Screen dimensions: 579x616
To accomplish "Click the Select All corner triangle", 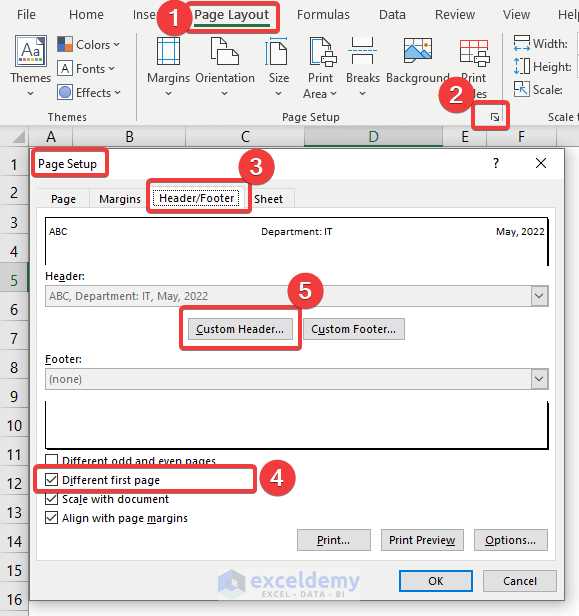I will [17, 137].
